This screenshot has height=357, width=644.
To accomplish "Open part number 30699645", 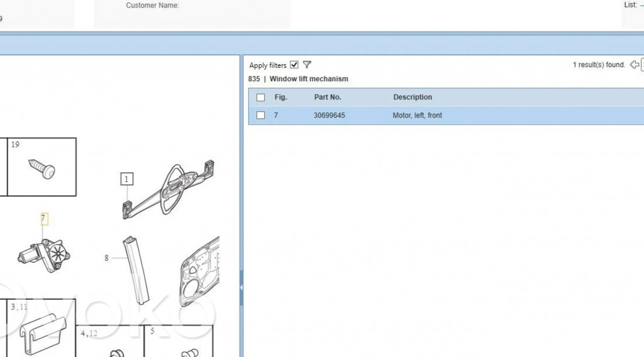I will (329, 116).
